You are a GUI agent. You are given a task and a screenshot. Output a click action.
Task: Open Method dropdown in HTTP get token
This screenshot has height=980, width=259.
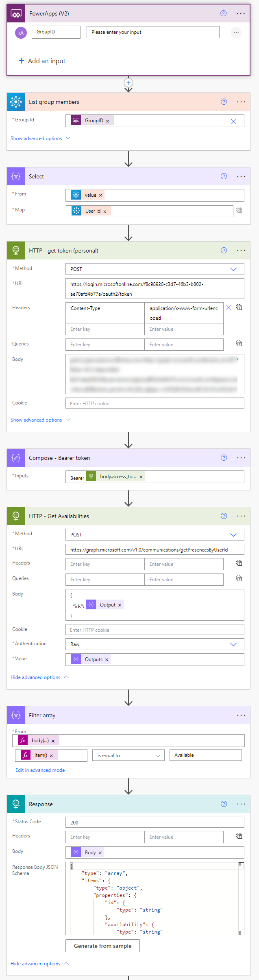click(x=233, y=269)
